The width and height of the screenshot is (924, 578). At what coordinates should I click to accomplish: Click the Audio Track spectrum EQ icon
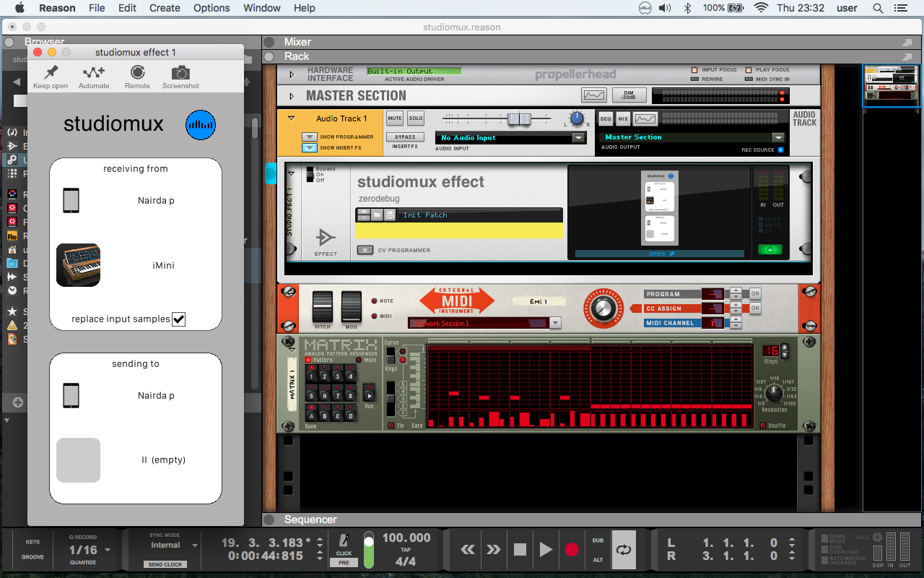coord(645,118)
